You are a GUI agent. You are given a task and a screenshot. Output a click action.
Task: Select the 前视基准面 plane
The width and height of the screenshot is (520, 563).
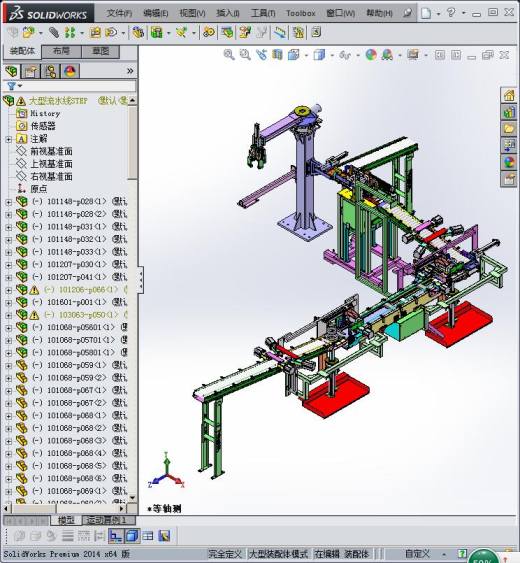[44, 151]
